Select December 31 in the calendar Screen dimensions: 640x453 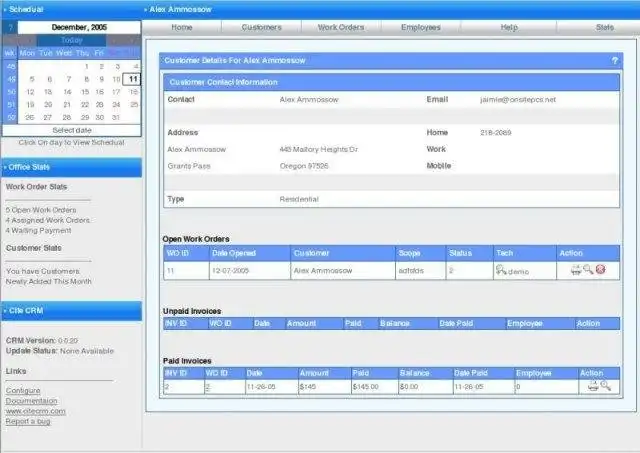coord(116,117)
